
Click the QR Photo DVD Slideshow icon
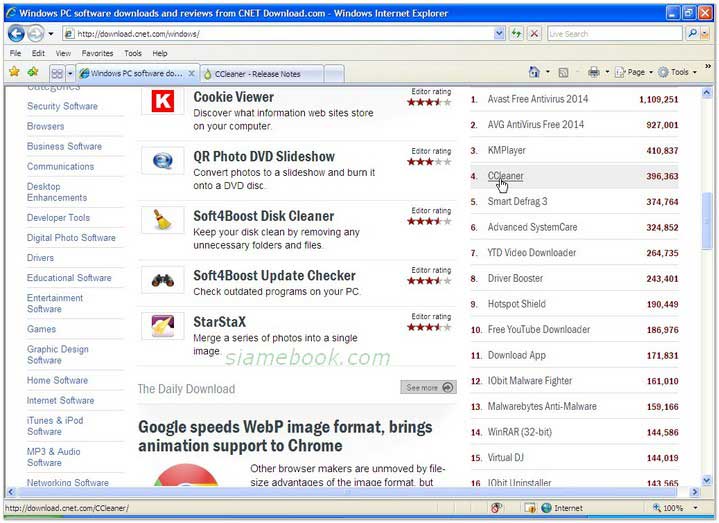163,161
